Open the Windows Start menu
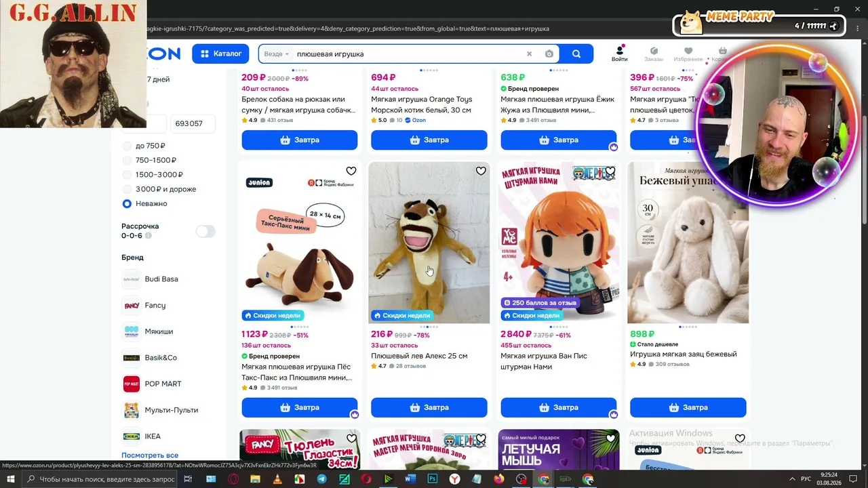The height and width of the screenshot is (488, 868). coord(12,479)
